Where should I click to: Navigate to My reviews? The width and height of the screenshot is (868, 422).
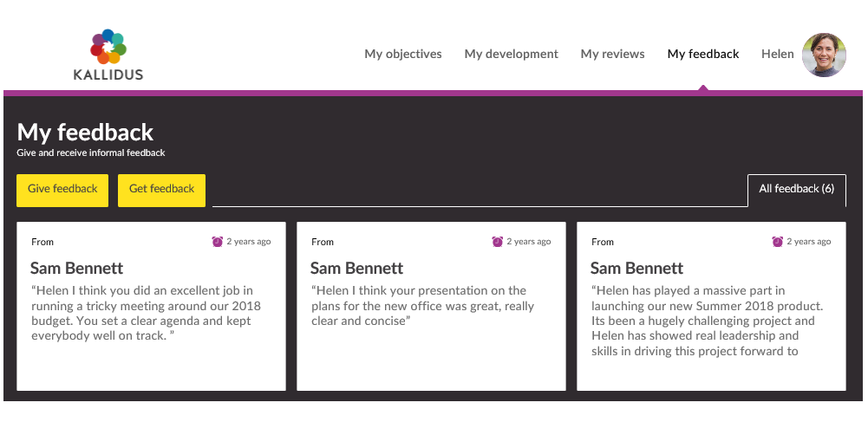point(612,54)
